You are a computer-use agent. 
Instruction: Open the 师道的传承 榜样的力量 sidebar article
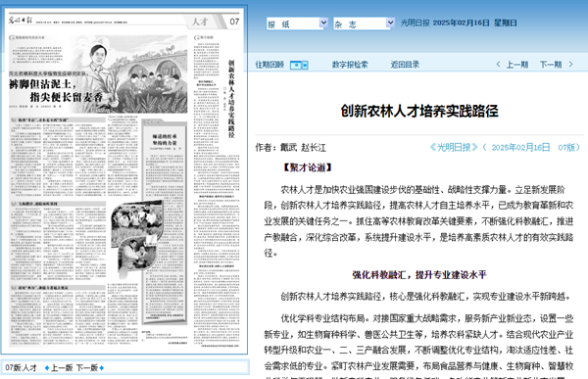click(165, 140)
